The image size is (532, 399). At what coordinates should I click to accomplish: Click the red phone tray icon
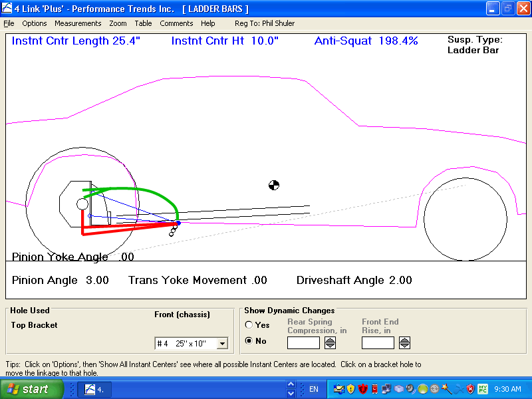(374, 389)
